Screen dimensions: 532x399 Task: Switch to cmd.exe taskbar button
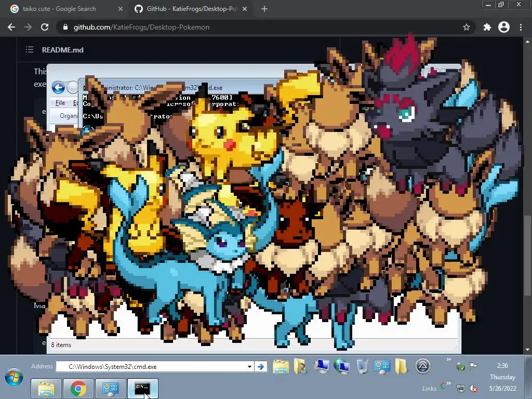point(143,389)
